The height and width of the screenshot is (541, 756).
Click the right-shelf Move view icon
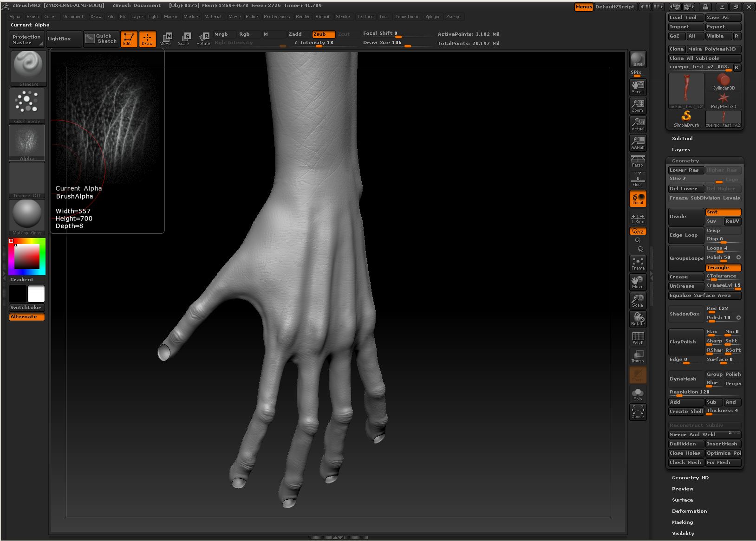click(638, 282)
